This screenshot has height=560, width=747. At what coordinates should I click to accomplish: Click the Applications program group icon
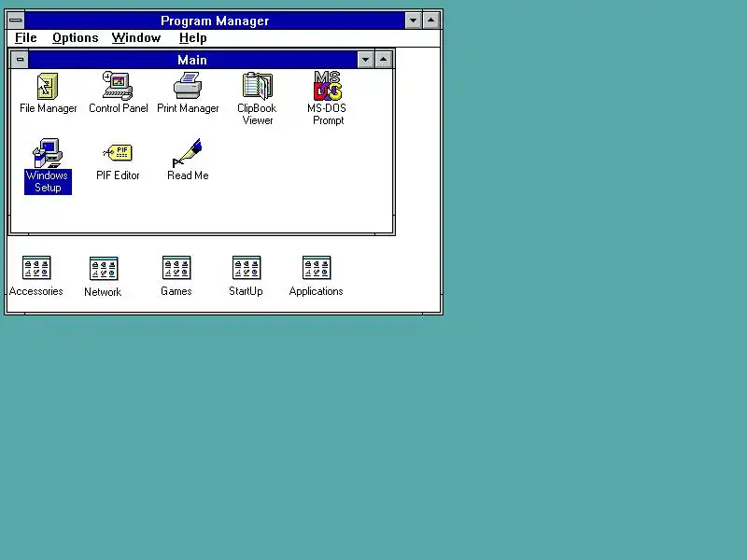(x=317, y=268)
